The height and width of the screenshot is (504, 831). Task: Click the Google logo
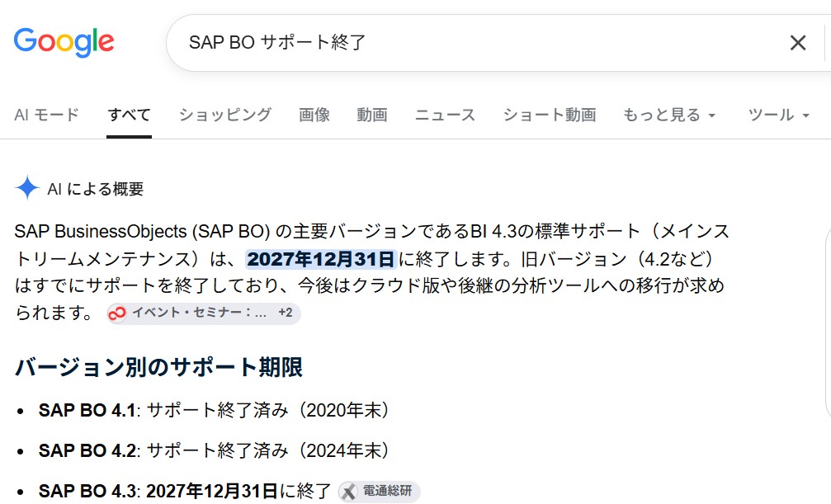pyautogui.click(x=64, y=42)
